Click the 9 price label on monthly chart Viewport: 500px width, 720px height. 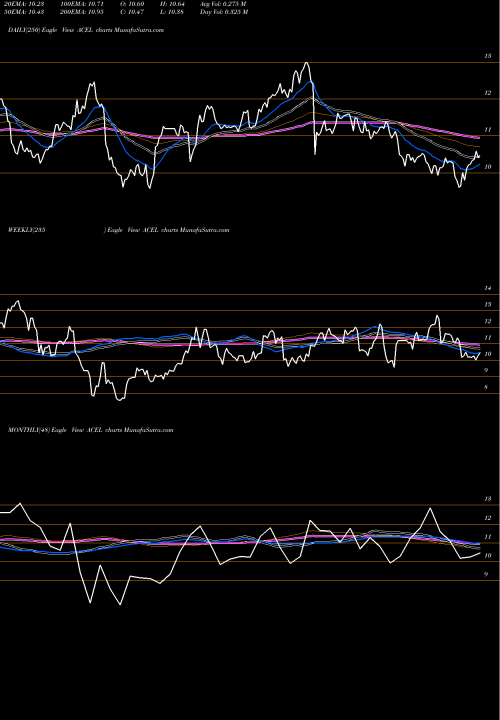coord(486,574)
